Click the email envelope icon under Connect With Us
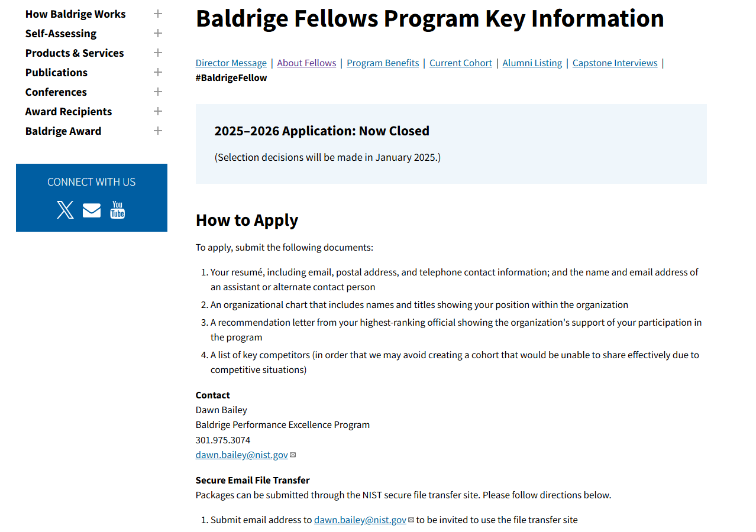 [x=92, y=210]
